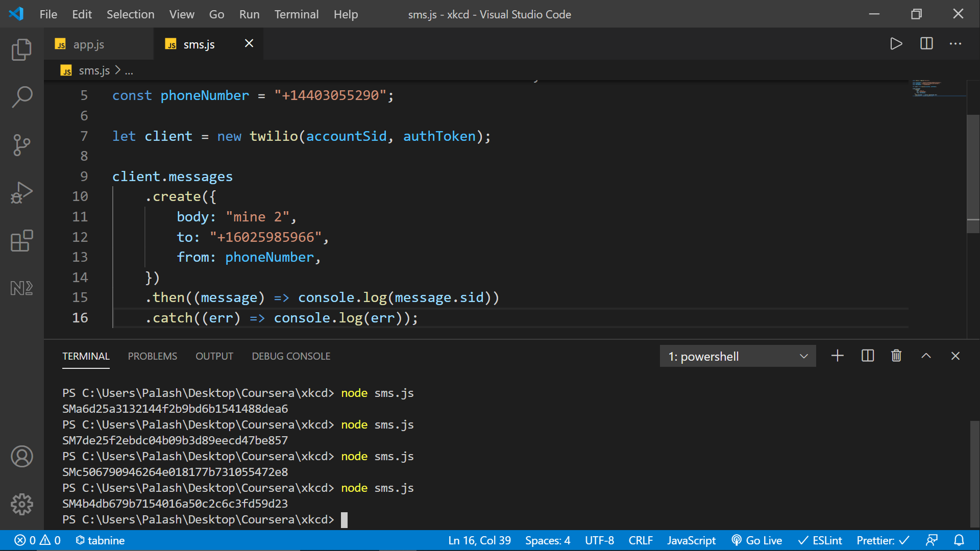
Task: Open the Terminal menu
Action: pos(296,14)
